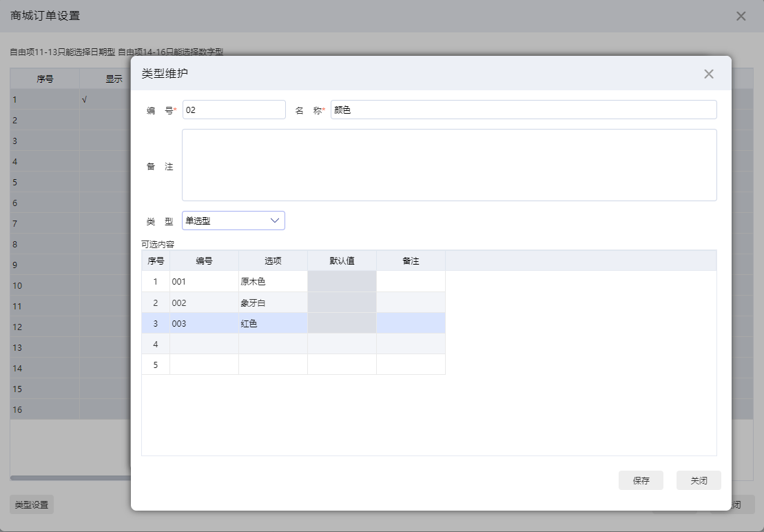Expand the 单选型 type dropdown arrow
764x532 pixels.
274,221
